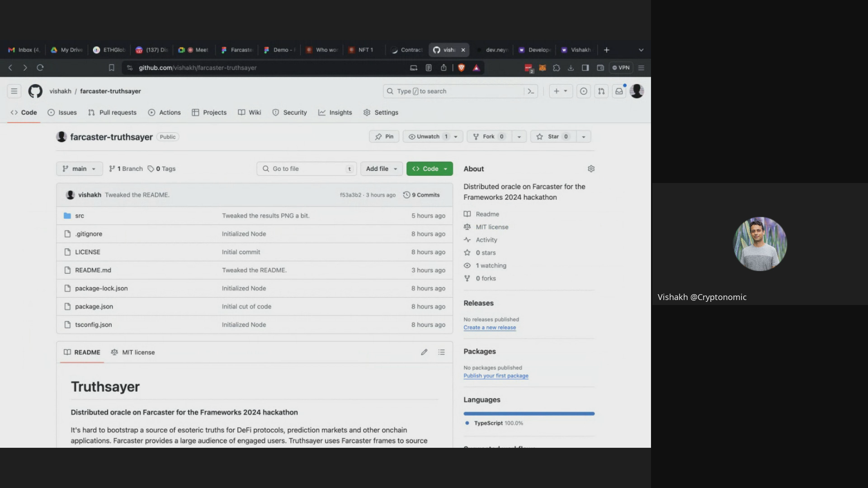Switch to the Pull requests tab

(113, 113)
